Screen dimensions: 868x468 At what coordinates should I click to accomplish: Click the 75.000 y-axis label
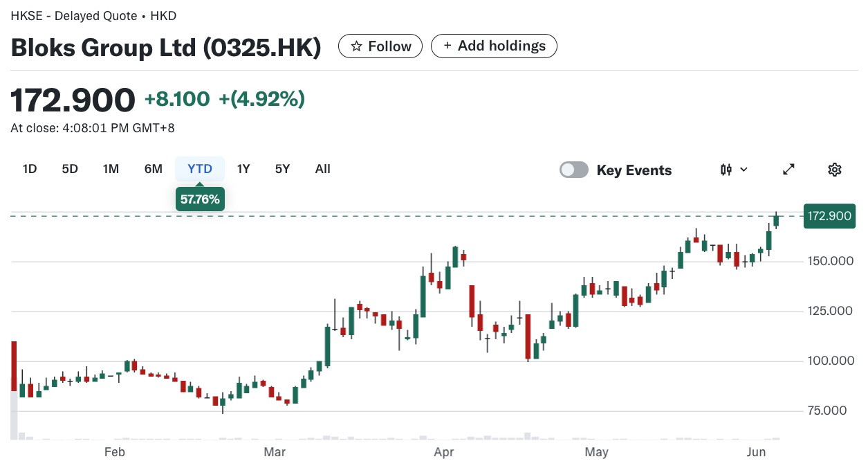(x=827, y=411)
